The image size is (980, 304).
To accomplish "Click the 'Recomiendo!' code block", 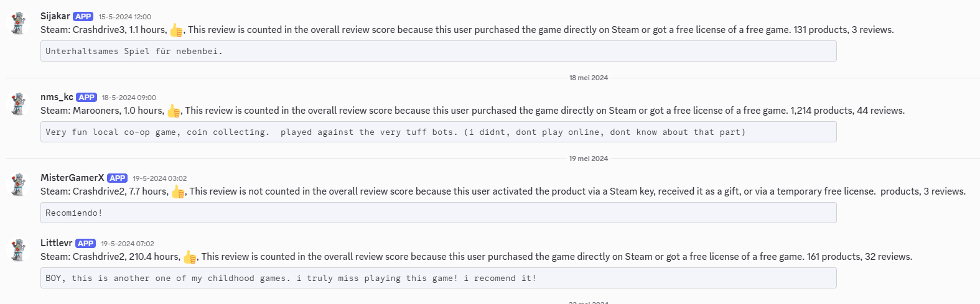I will 438,213.
